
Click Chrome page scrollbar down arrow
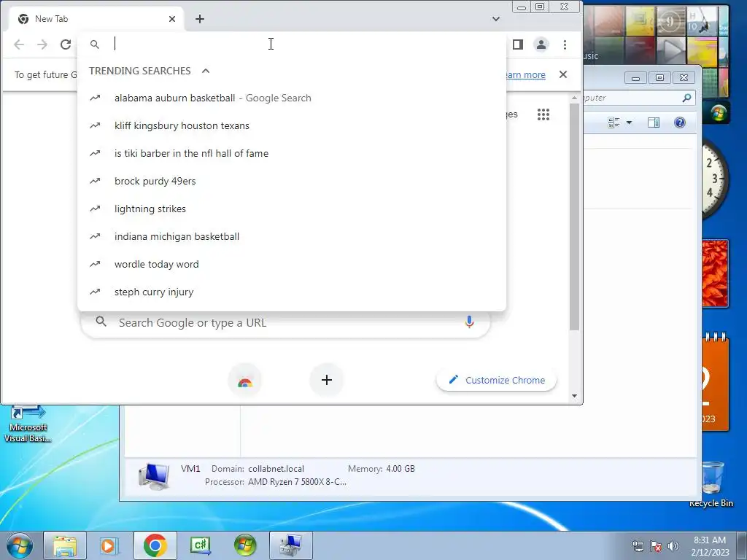pos(574,396)
